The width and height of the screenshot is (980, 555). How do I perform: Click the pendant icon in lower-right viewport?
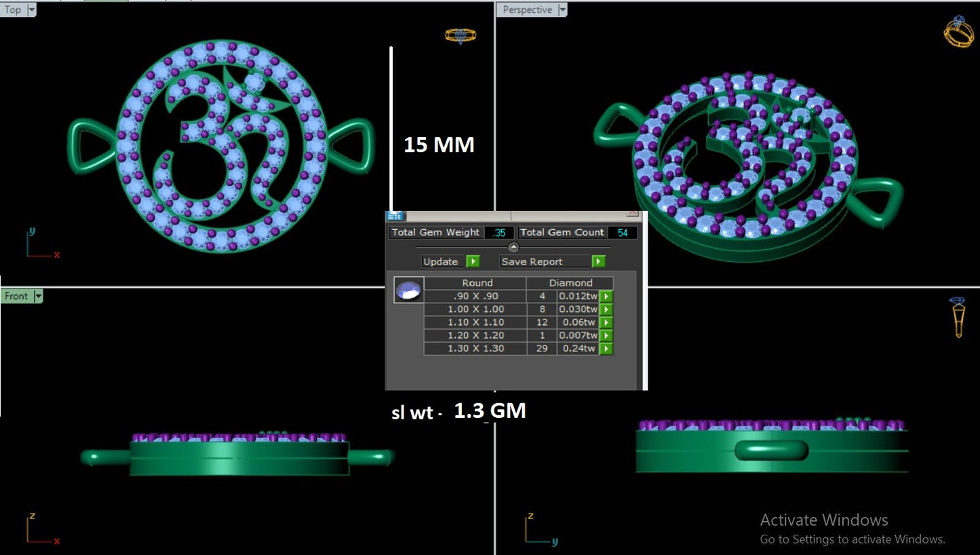pyautogui.click(x=958, y=317)
